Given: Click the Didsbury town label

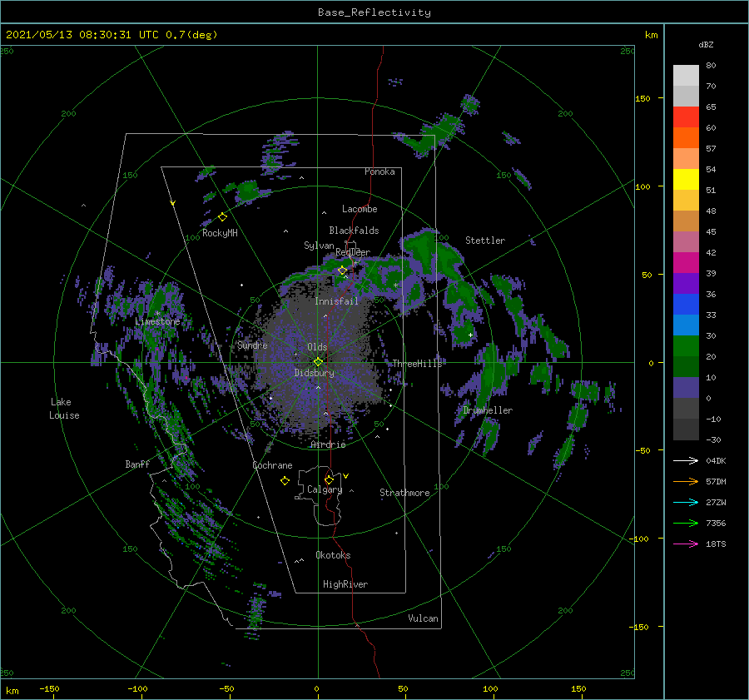Looking at the screenshot, I should [x=314, y=373].
